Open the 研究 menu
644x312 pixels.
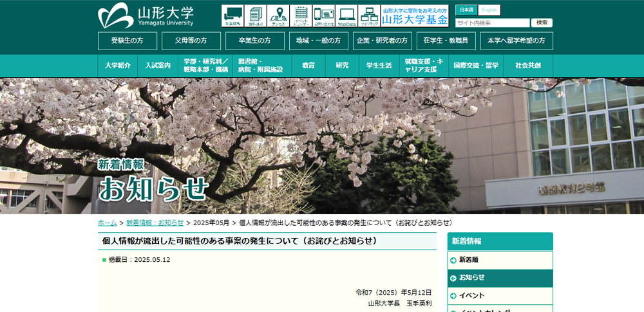(x=342, y=66)
